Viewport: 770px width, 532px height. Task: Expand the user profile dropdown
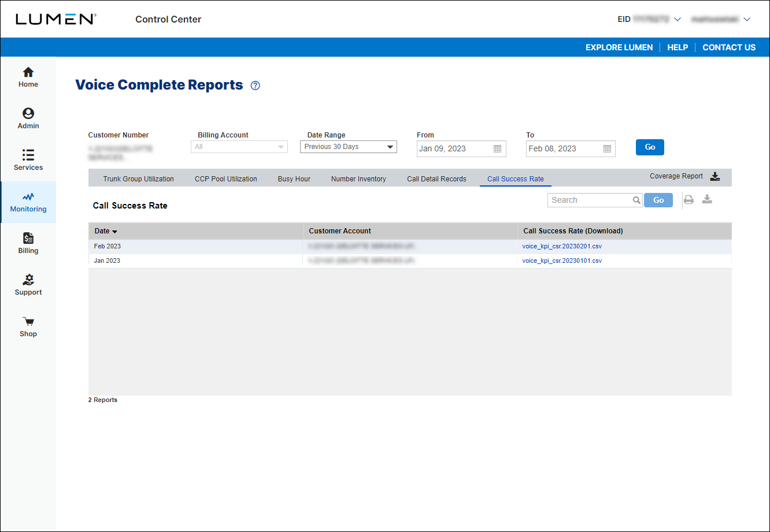tap(747, 20)
